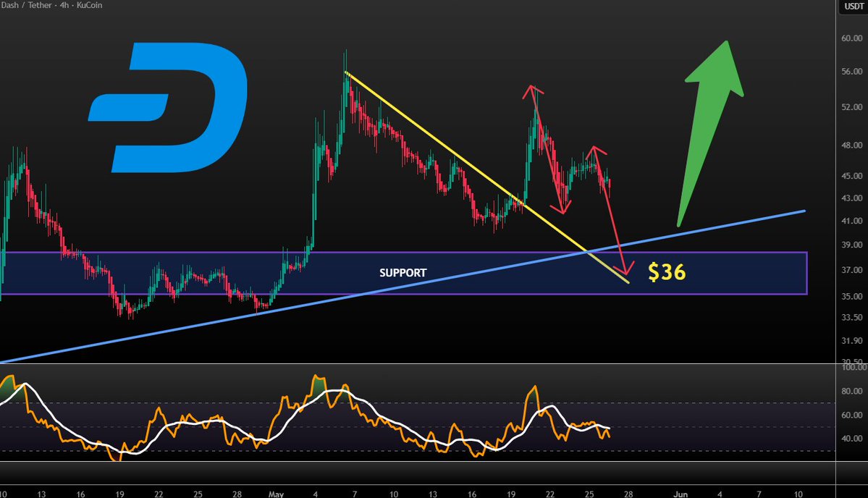868x498 pixels.
Task: Click the 31.90 price scale label
Action: pyautogui.click(x=852, y=341)
